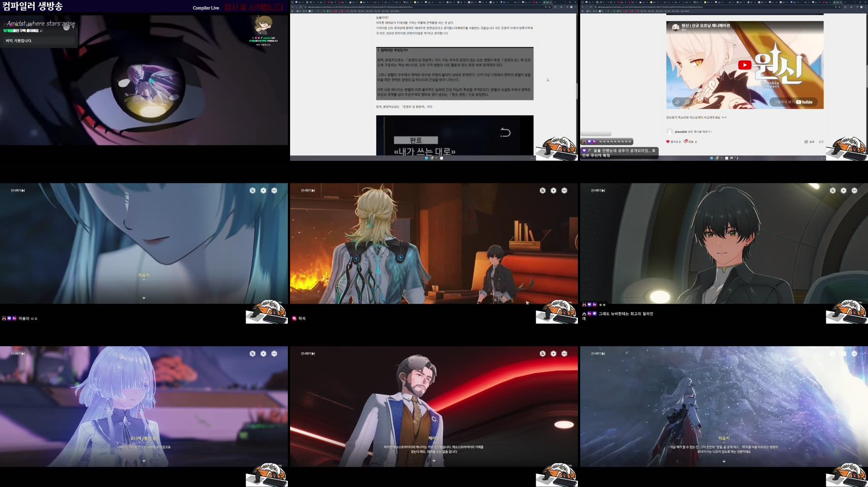Viewport: 868px width, 487px height.
Task: Open the 'Watch on YouTube' button in embed
Action: (793, 102)
